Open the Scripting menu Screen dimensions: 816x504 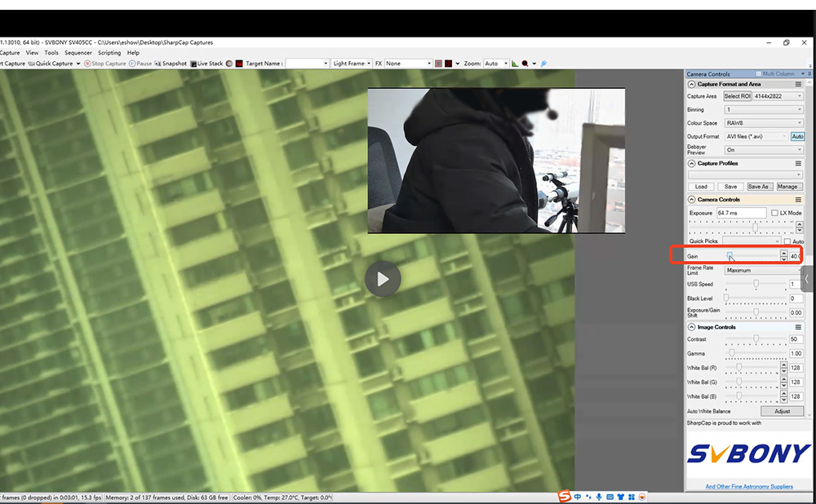(109, 53)
